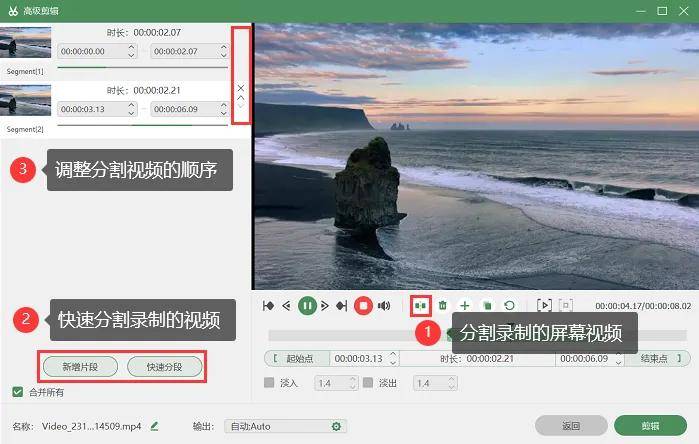Image resolution: width=699 pixels, height=444 pixels.
Task: Enable the 淡出 fade-out checkbox
Action: [x=368, y=382]
